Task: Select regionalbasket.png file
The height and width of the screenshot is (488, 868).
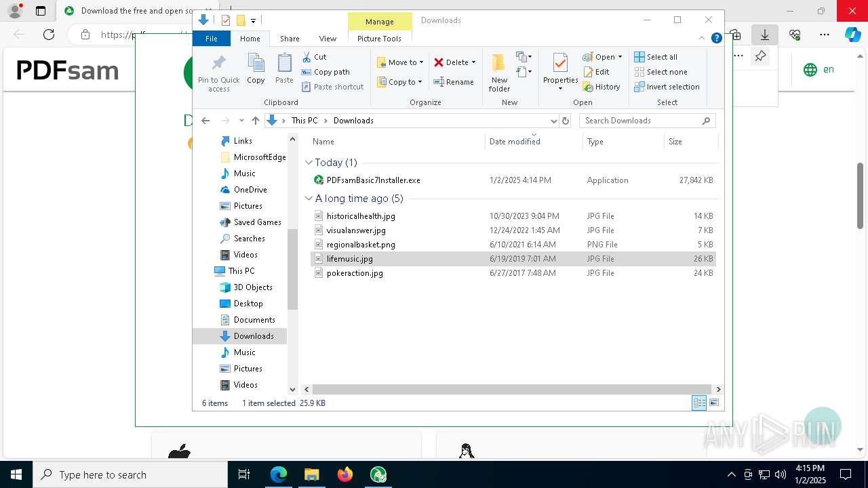Action: tap(512, 245)
